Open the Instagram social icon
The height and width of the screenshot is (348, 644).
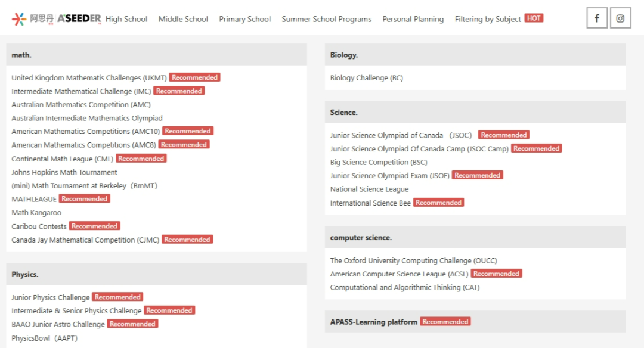click(x=620, y=18)
